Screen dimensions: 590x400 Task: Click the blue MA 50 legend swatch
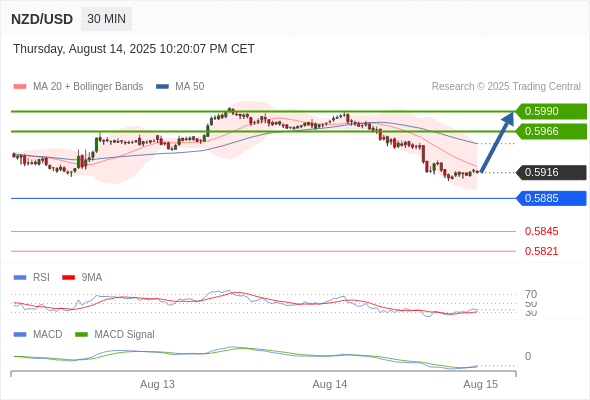click(x=162, y=87)
